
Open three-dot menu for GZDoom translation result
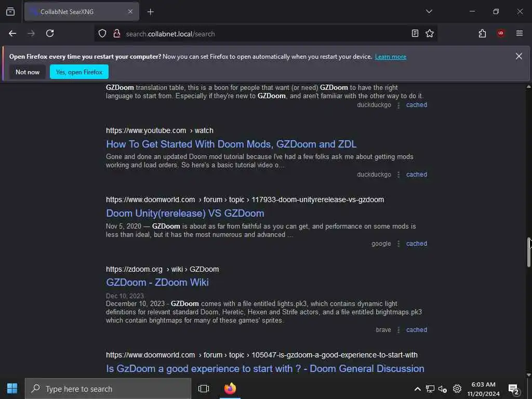398,105
